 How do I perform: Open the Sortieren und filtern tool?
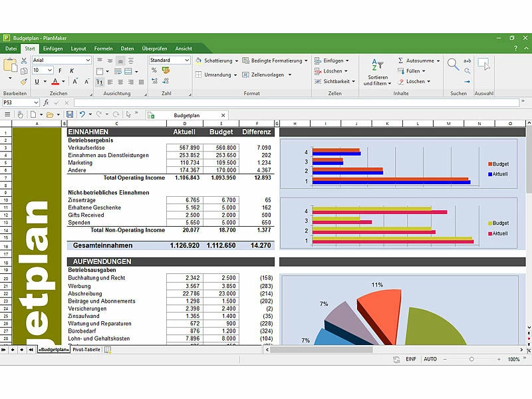[x=377, y=72]
